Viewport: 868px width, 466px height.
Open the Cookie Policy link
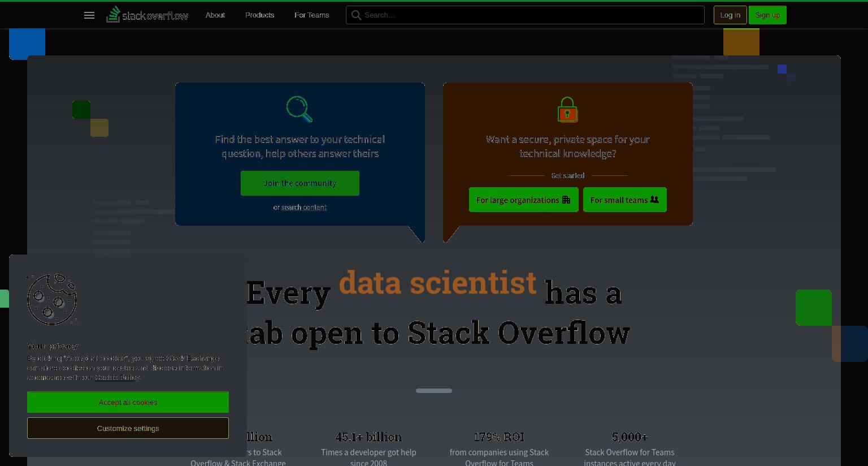pos(117,377)
